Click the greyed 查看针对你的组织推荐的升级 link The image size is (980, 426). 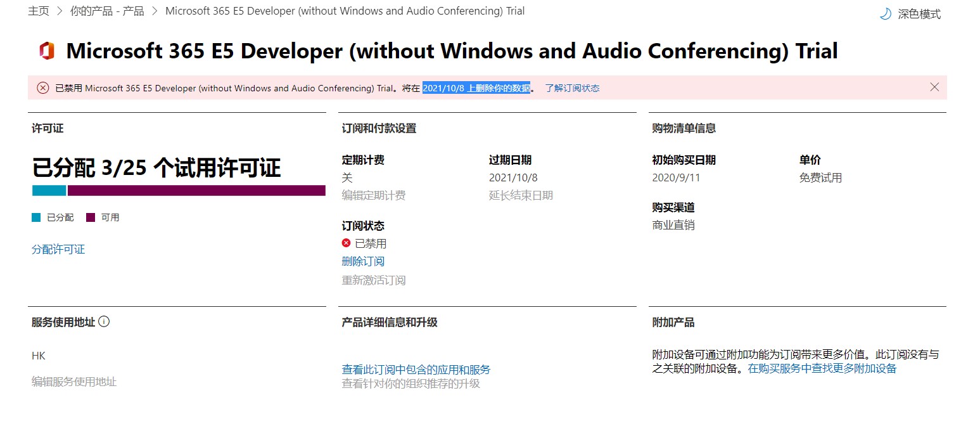pyautogui.click(x=411, y=384)
